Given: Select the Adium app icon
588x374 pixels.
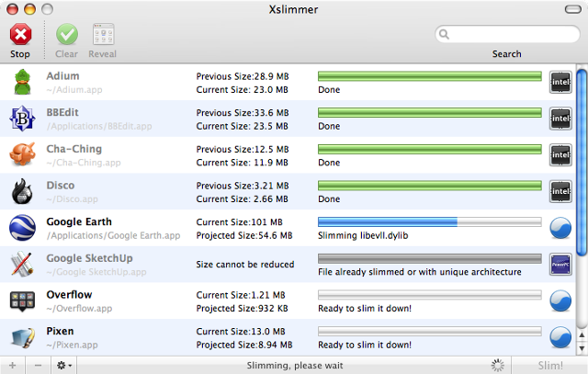Looking at the screenshot, I should [x=23, y=82].
